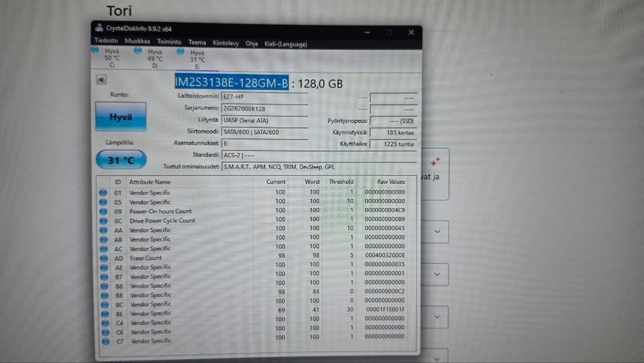
Task: Click the Laitteistoversio field E27-HP
Action: pyautogui.click(x=264, y=97)
